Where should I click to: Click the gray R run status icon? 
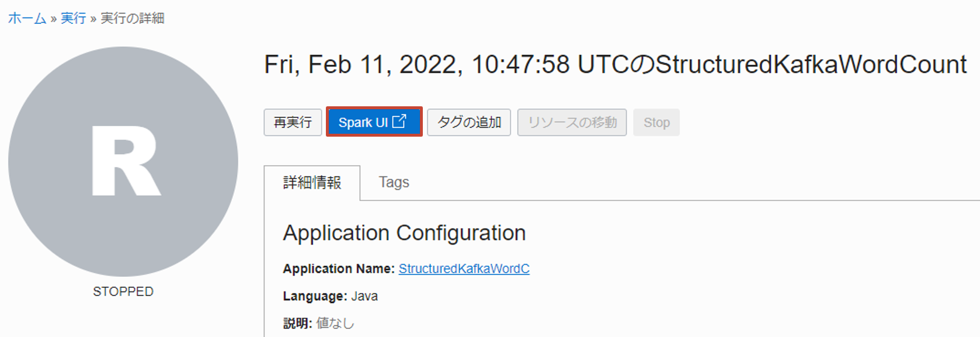pyautogui.click(x=123, y=161)
